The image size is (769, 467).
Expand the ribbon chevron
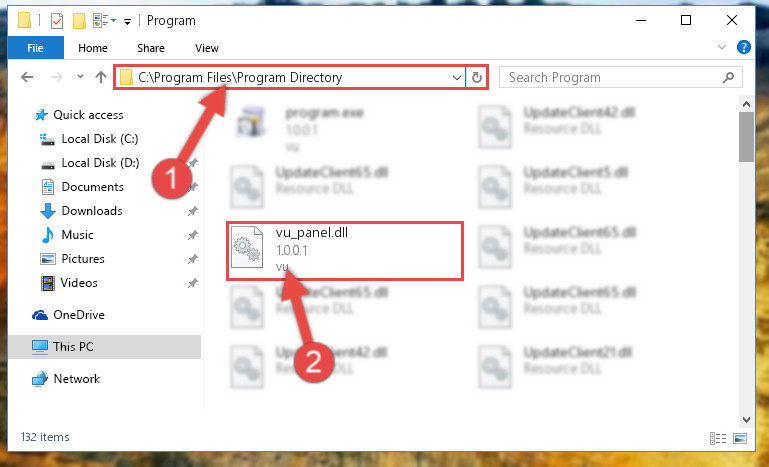pos(721,47)
